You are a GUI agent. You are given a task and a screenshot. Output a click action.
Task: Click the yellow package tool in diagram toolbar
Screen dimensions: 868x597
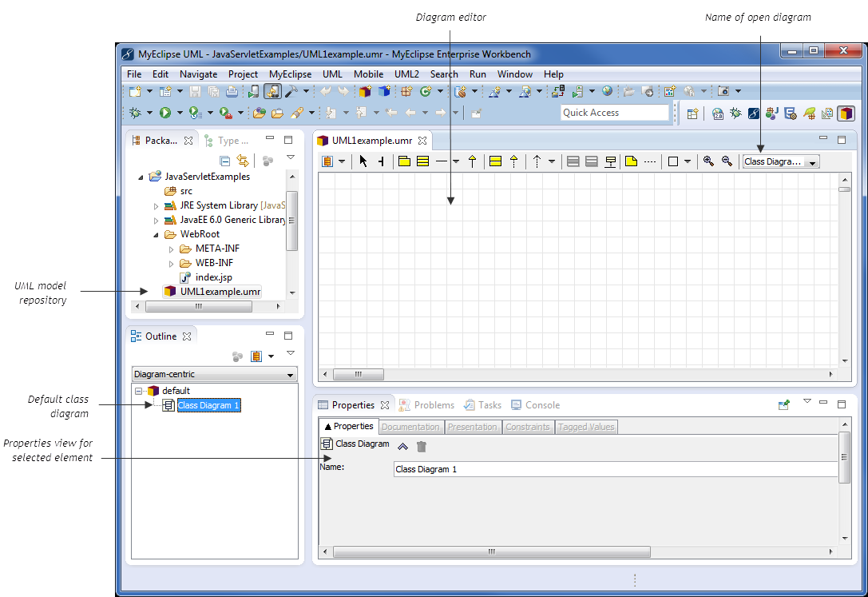(x=404, y=161)
